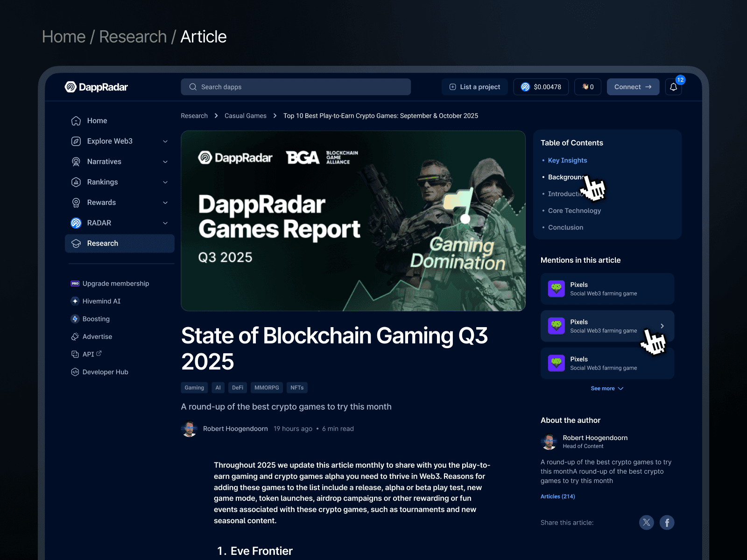Share the article on Facebook
Screen dimensions: 747x560
click(667, 523)
